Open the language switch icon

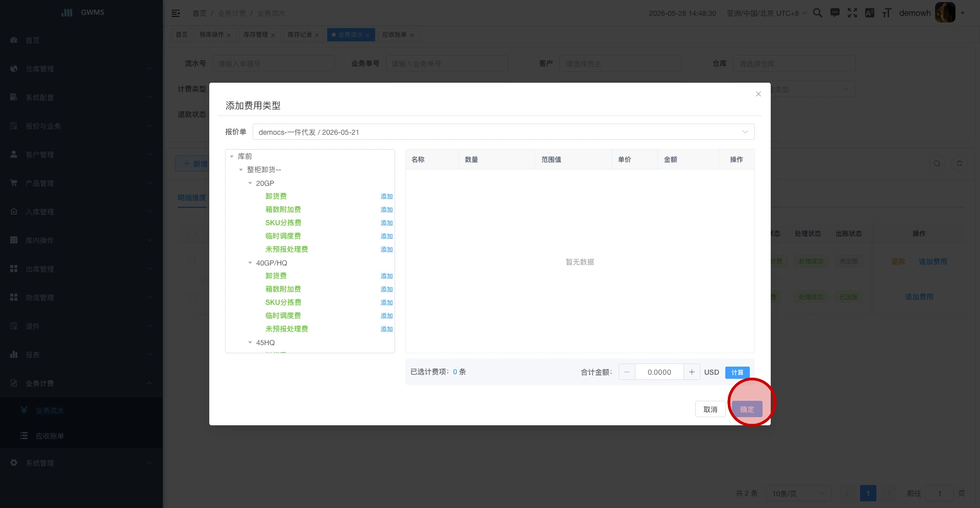click(x=870, y=13)
